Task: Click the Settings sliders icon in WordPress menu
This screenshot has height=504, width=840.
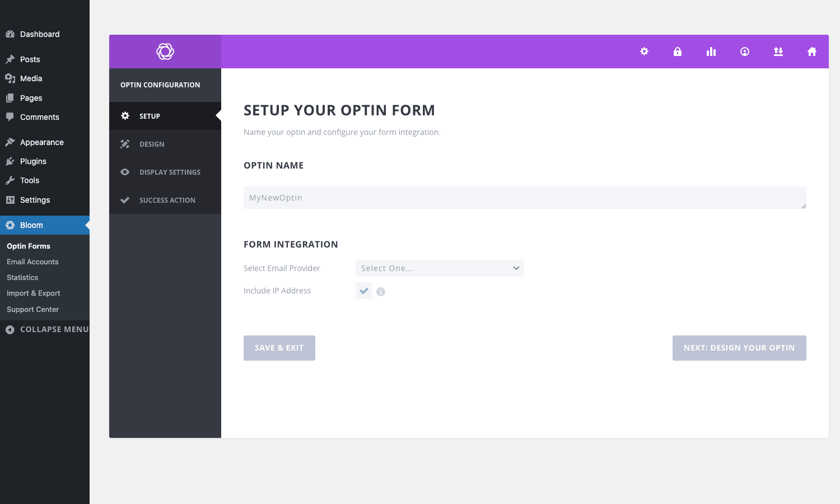Action: point(10,200)
